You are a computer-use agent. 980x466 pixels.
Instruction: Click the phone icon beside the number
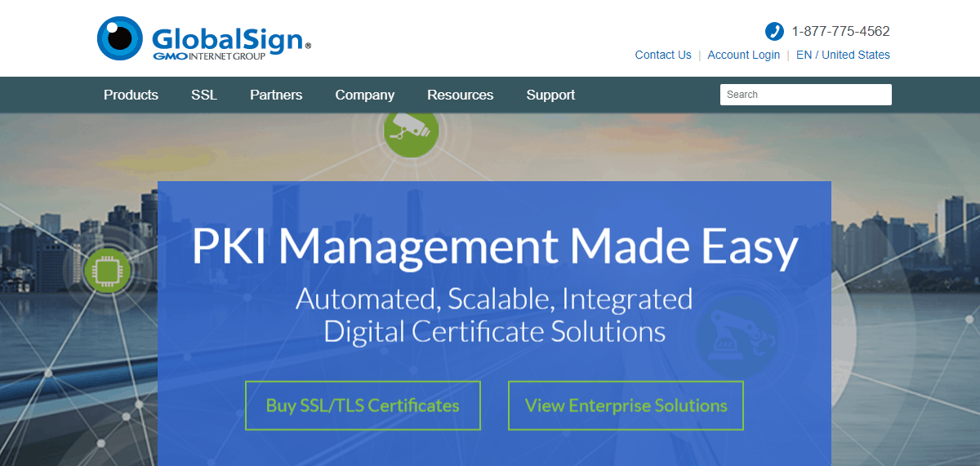(x=774, y=32)
